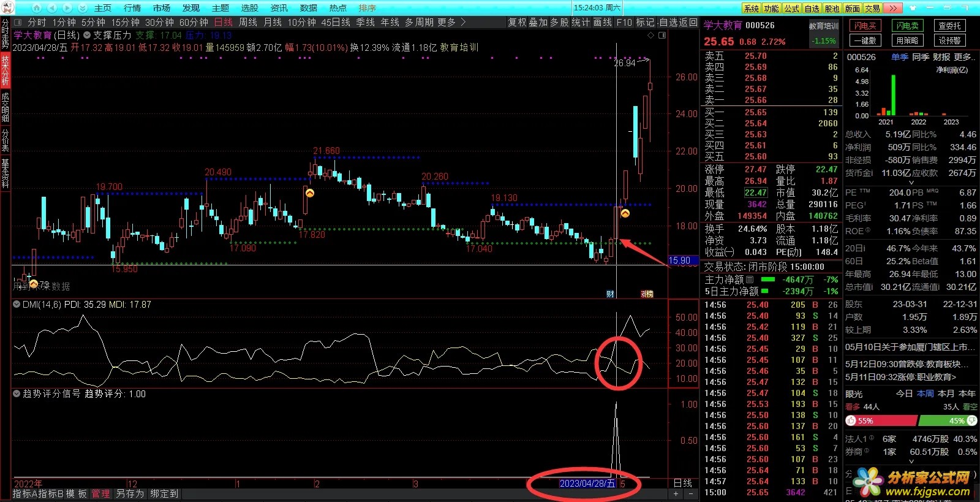Select the 同季 same-quarter view

coord(921,57)
